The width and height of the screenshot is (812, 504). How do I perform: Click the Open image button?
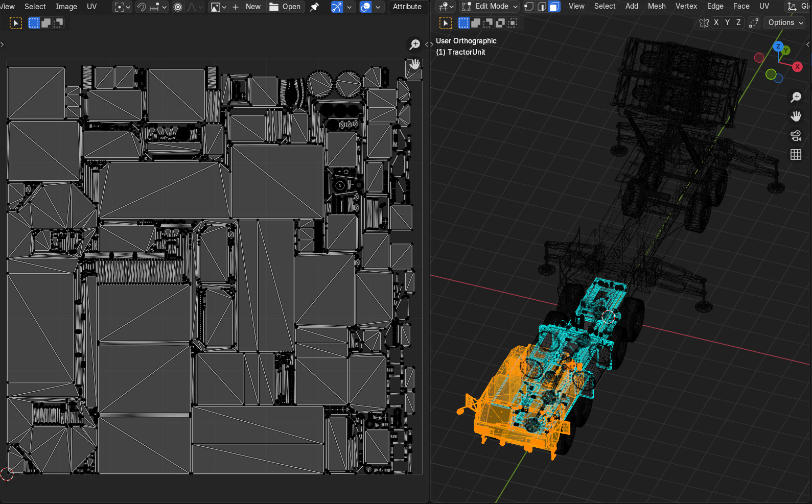(285, 7)
